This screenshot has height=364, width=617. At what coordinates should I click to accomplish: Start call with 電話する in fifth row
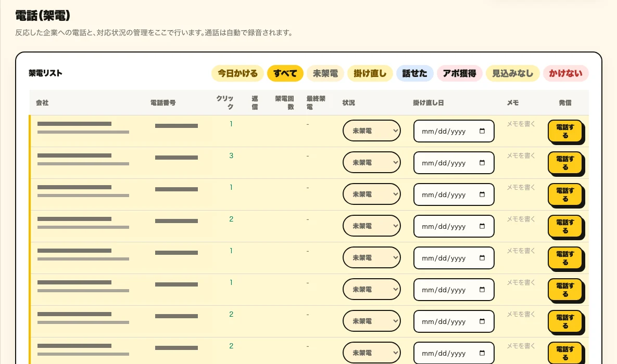tap(565, 258)
